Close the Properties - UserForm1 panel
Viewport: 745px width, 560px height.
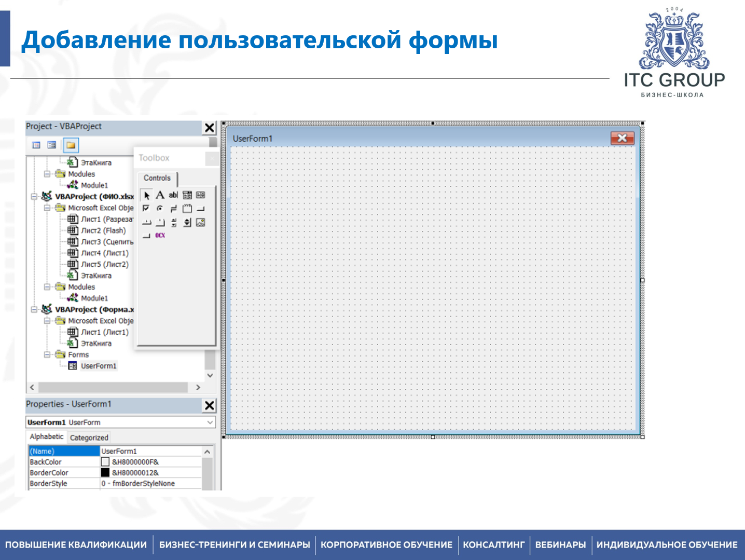coord(209,405)
